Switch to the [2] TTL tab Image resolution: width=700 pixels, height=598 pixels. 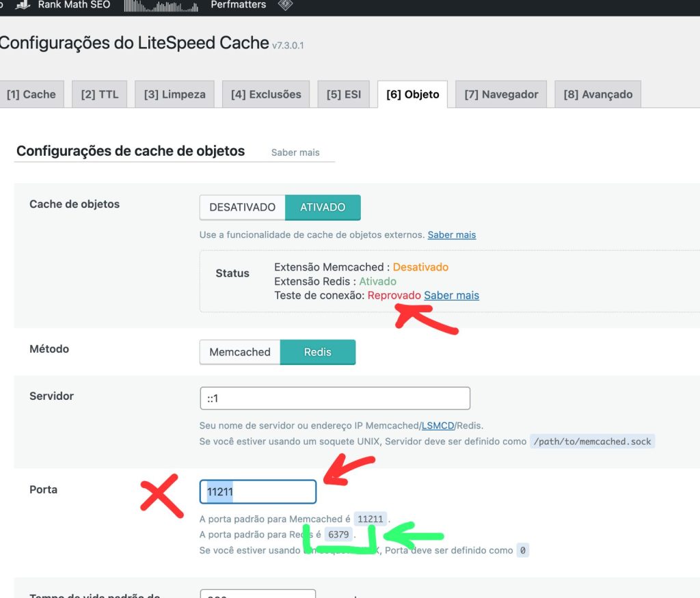click(x=99, y=94)
